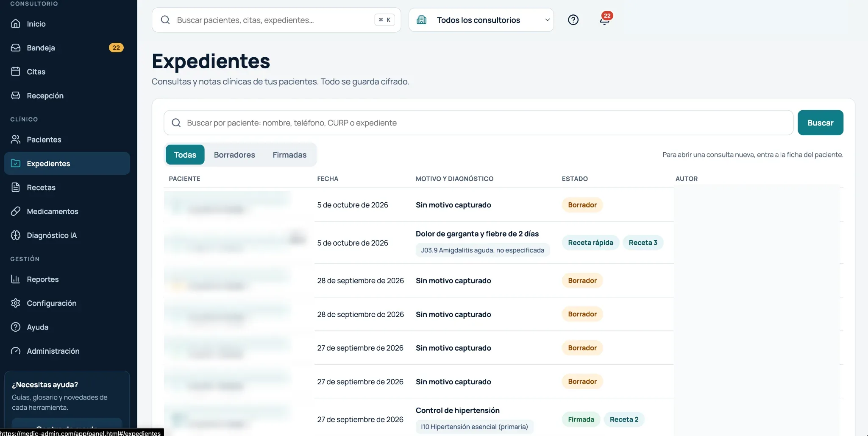Viewport: 868px width, 436px height.
Task: Click the ¿Necesitas ayuda? card heading
Action: [45, 384]
